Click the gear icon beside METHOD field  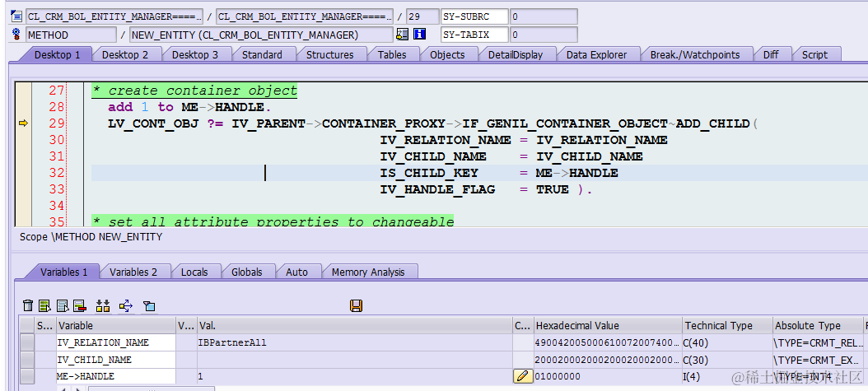coord(16,35)
